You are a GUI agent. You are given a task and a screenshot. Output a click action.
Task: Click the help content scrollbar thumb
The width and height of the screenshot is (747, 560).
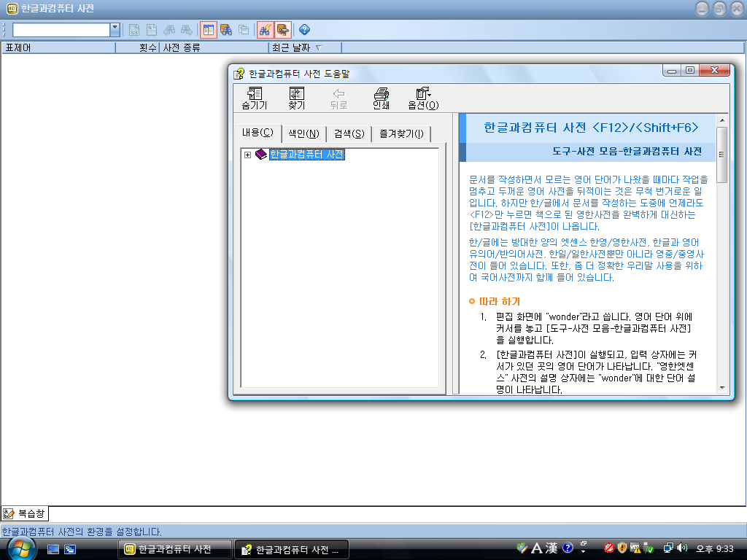[x=722, y=155]
